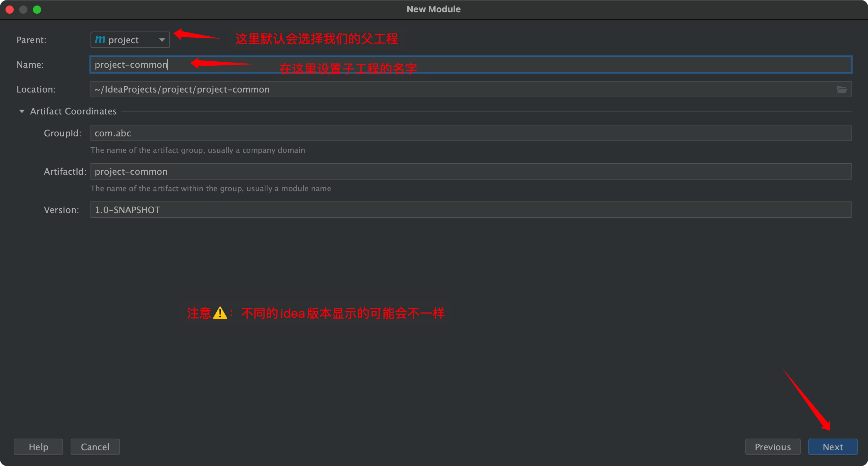Click the Location path field

(x=463, y=89)
